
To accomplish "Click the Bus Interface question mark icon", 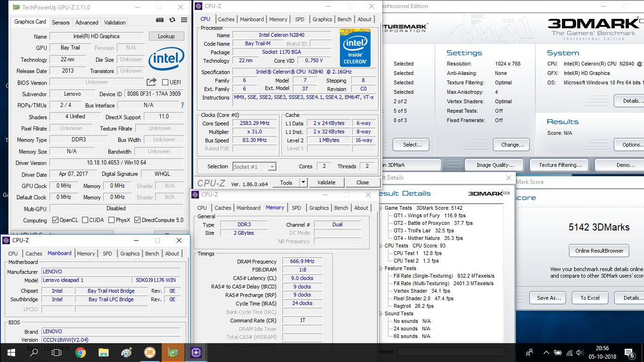I will coord(182,105).
